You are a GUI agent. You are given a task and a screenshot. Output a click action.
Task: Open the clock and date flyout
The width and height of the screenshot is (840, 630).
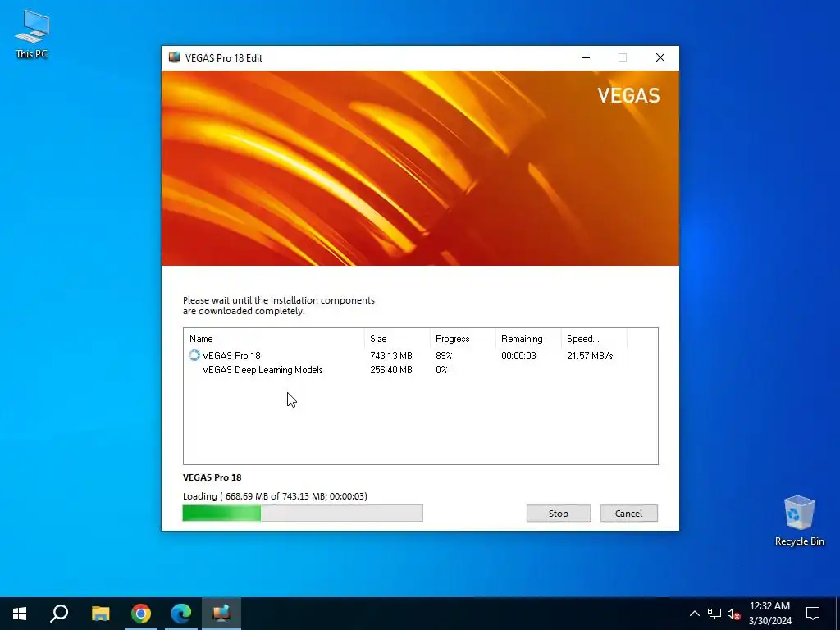(769, 614)
